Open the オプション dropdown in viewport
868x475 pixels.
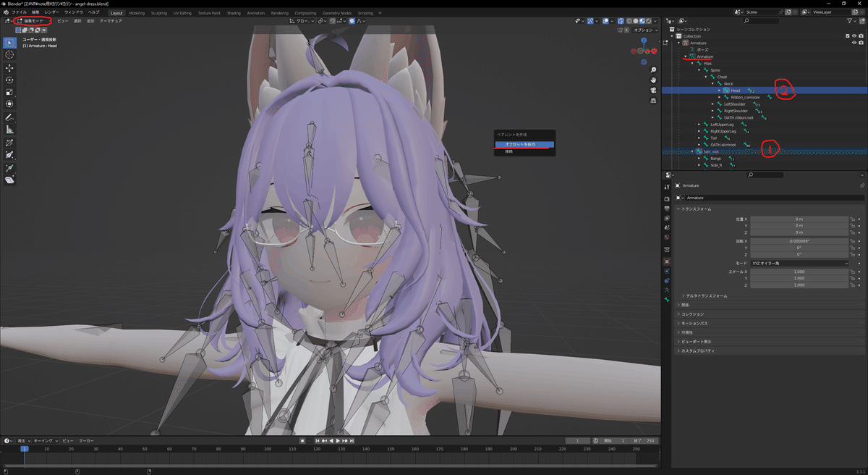pos(644,30)
